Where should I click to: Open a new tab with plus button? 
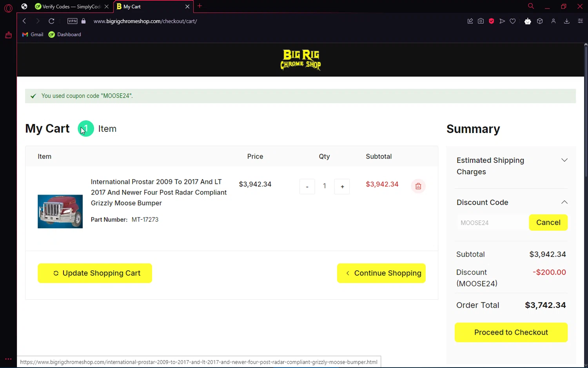pos(200,6)
